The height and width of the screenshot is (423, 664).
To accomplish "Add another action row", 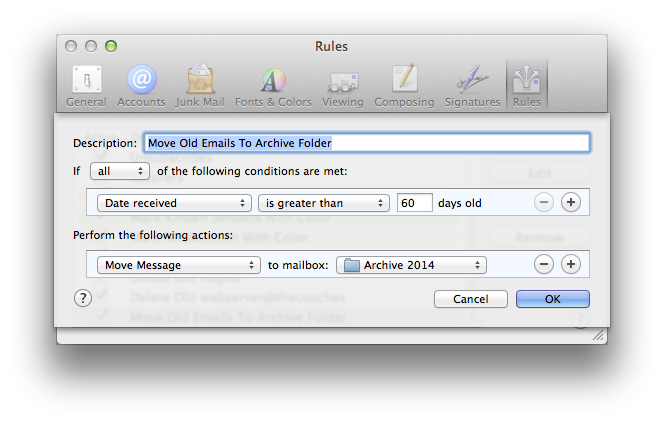I will pyautogui.click(x=571, y=264).
